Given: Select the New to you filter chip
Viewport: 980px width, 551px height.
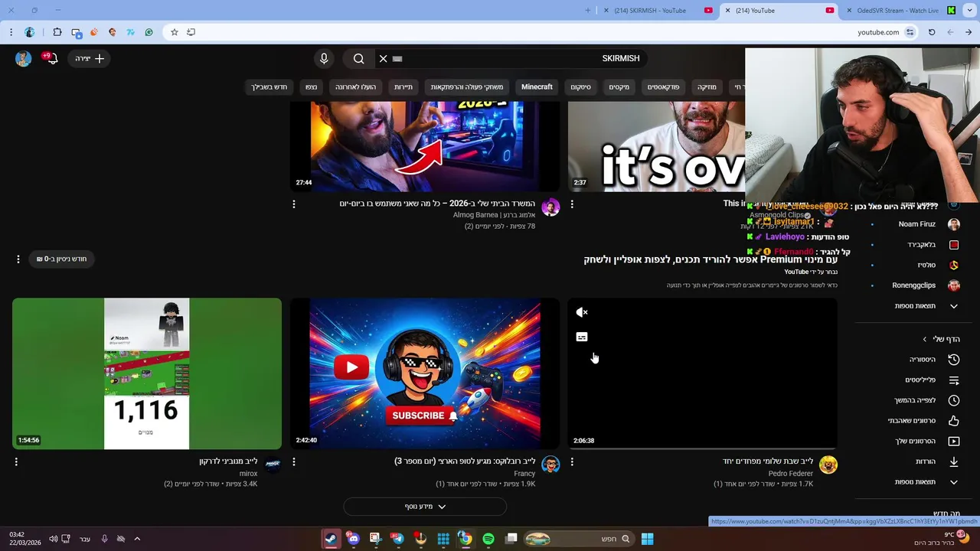Looking at the screenshot, I should (x=269, y=87).
